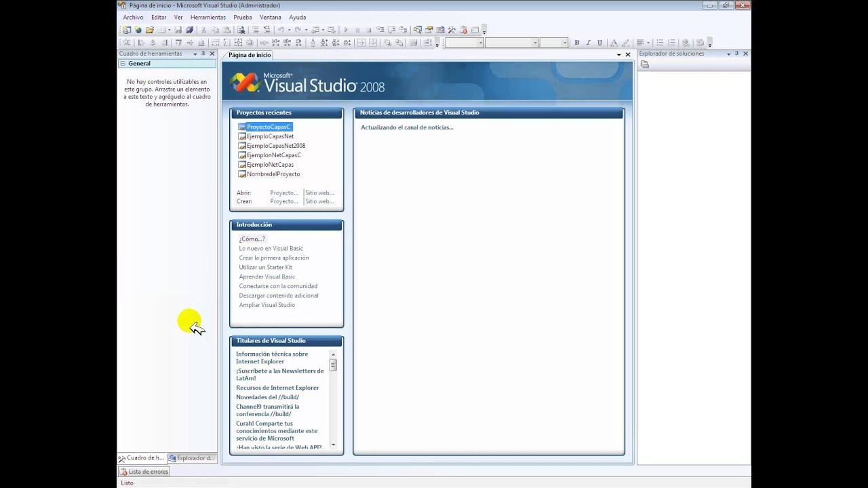Switch to the Explorador d... bottom tab
Viewport: 868px width, 488px height.
[192, 458]
